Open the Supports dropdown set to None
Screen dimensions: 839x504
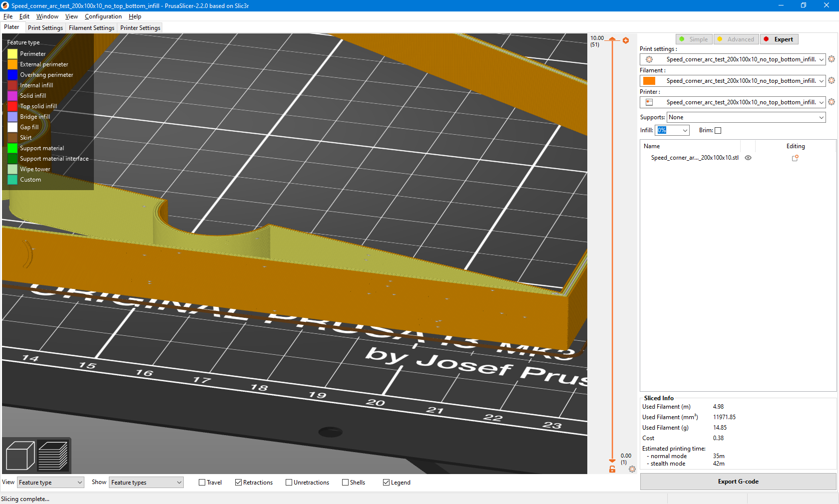(x=746, y=117)
